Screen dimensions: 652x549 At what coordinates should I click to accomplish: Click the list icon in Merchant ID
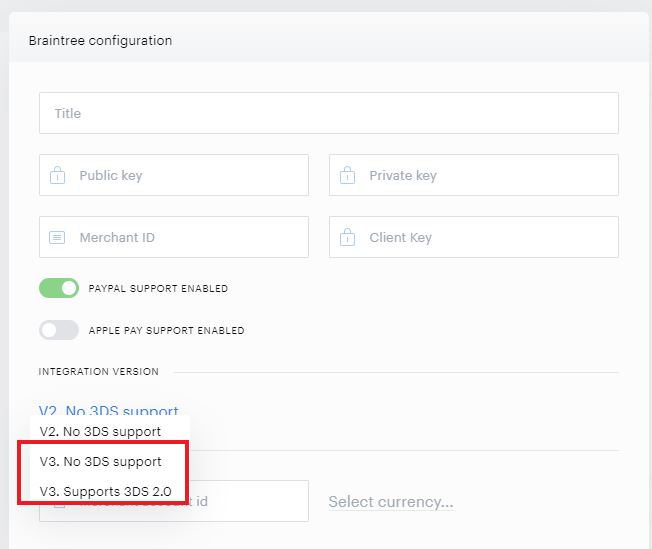[57, 237]
